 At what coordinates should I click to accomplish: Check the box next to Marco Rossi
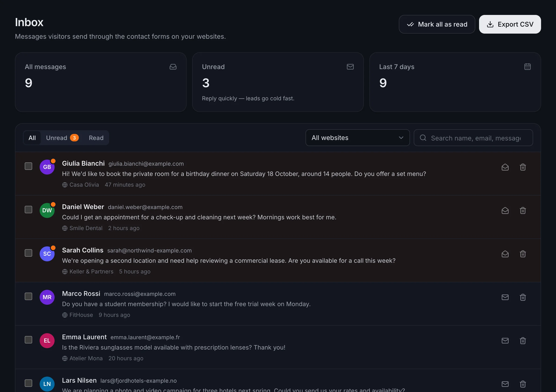pyautogui.click(x=28, y=296)
